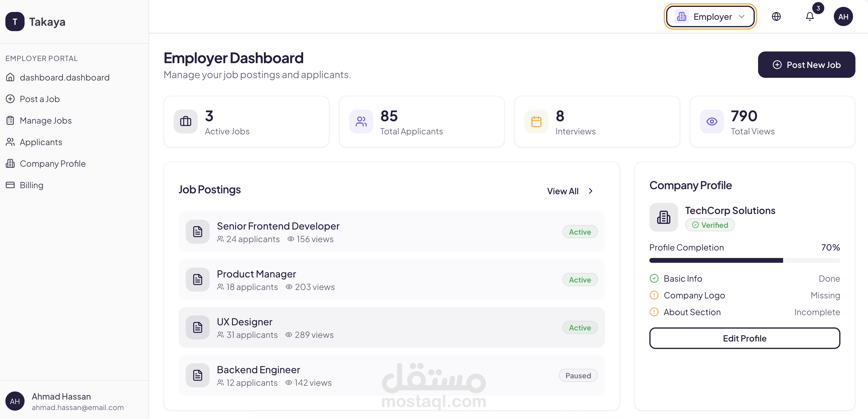868x419 pixels.
Task: Toggle the Active badge on UX Designer
Action: [x=580, y=328]
